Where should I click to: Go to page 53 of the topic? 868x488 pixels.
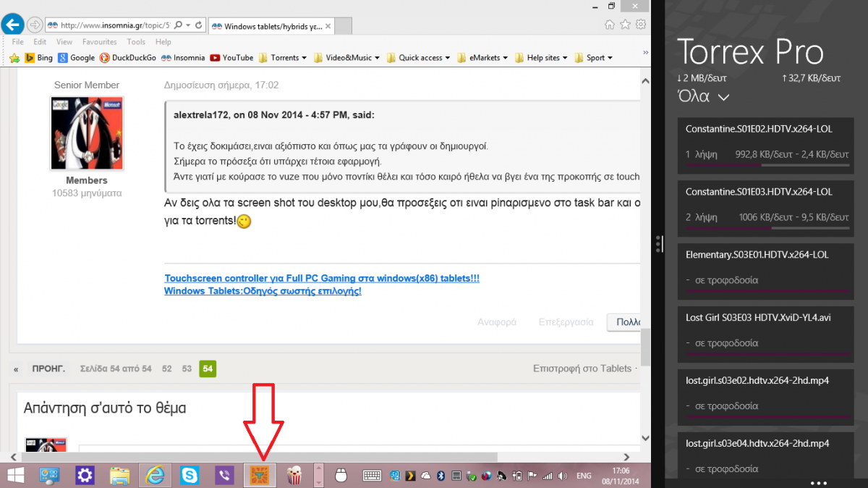(187, 369)
